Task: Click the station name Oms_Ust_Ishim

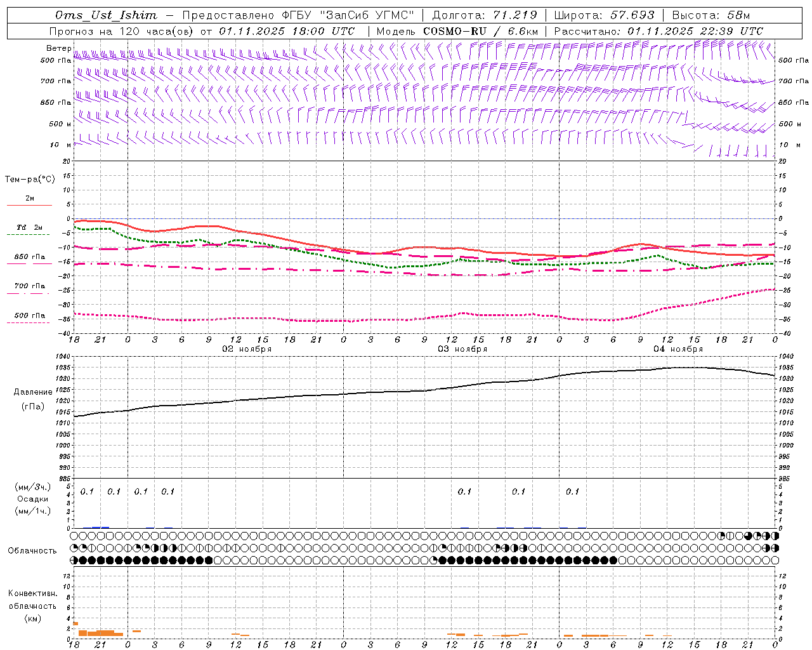Action: 105,15
